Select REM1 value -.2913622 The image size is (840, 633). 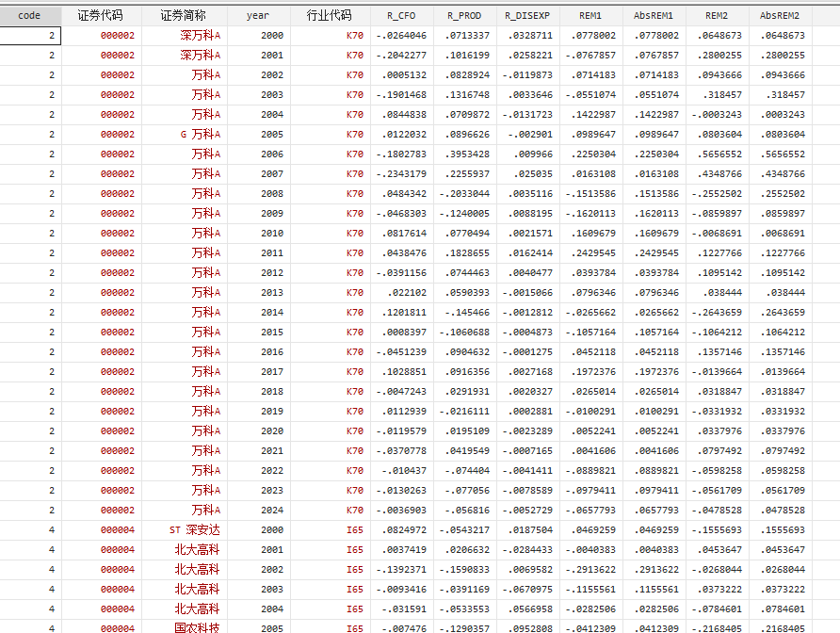pyautogui.click(x=590, y=570)
